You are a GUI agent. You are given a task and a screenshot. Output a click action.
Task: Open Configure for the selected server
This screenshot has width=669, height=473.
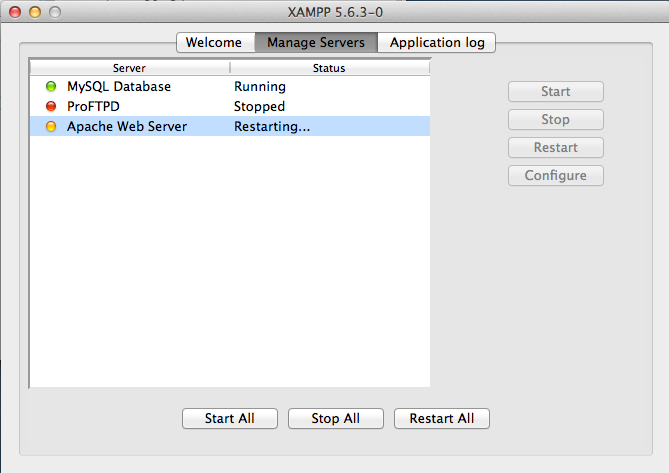point(555,176)
